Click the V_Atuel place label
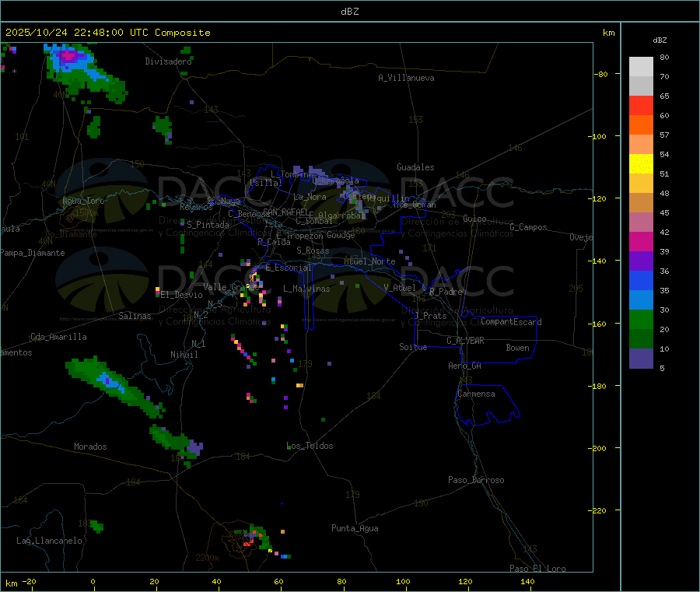 pyautogui.click(x=400, y=288)
